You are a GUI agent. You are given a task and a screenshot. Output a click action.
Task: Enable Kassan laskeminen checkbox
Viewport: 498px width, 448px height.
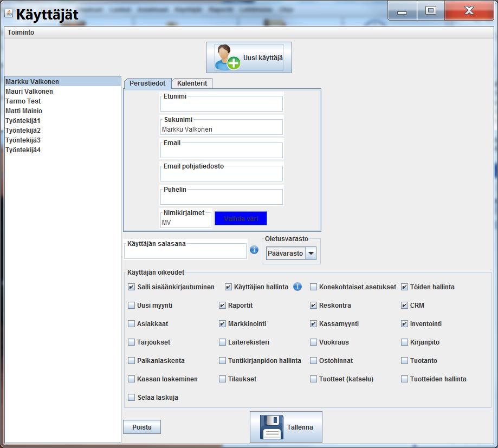pyautogui.click(x=131, y=379)
